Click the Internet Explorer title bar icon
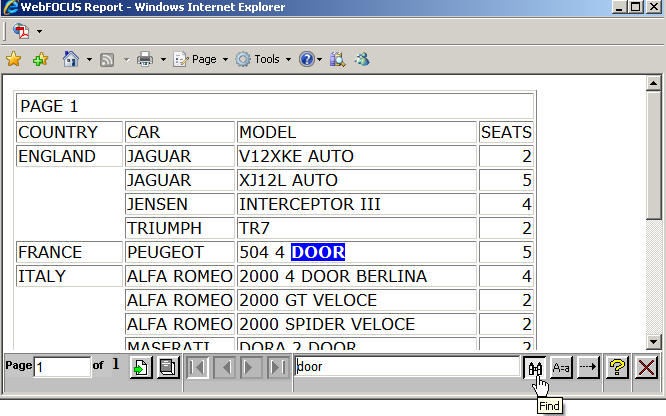The width and height of the screenshot is (666, 416). click(x=10, y=7)
